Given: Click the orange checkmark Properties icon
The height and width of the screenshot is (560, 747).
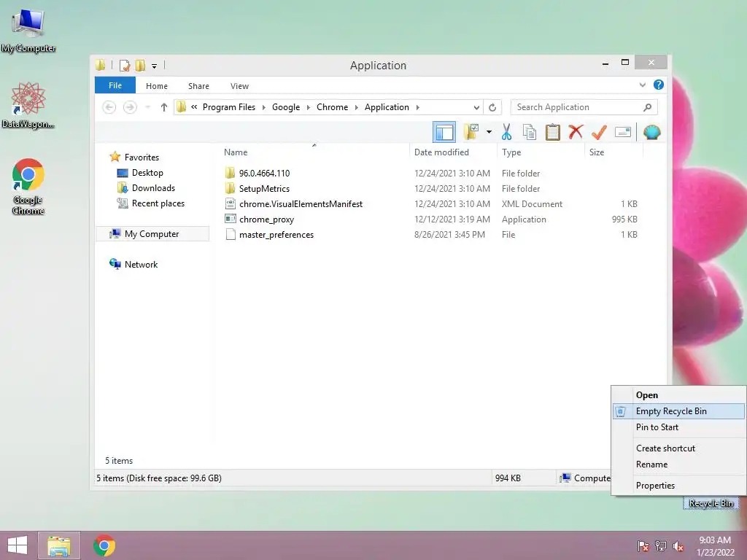Looking at the screenshot, I should 599,132.
